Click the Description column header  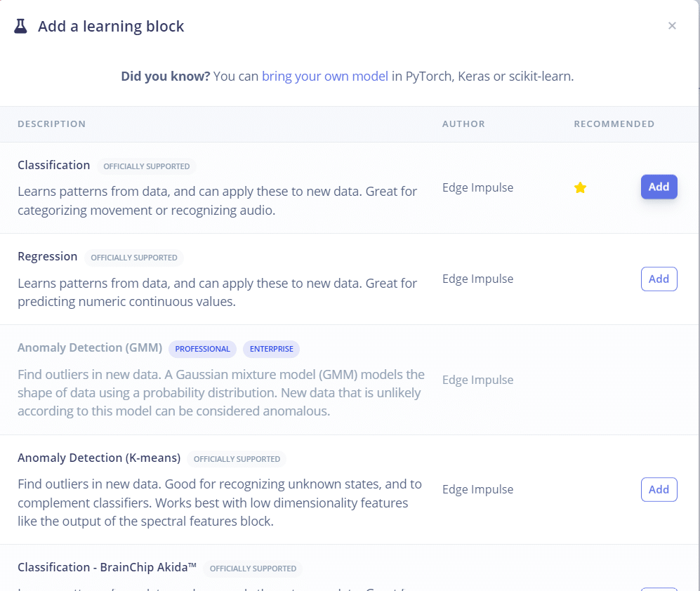click(51, 124)
